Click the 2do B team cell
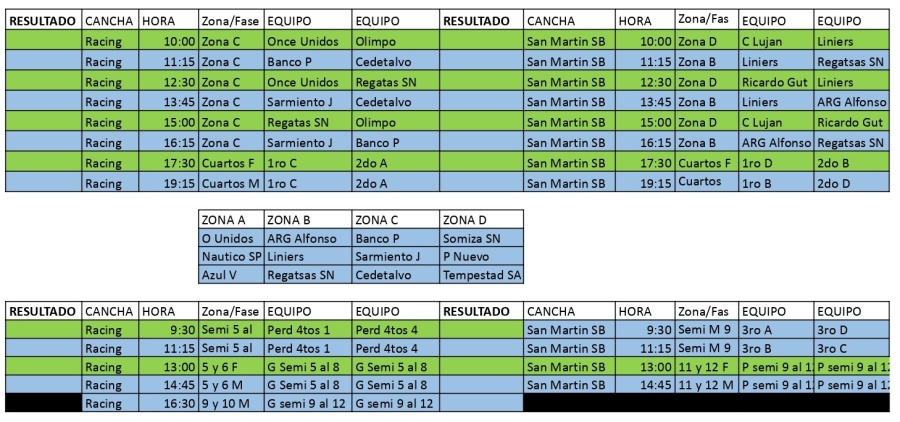900x422 pixels. [851, 164]
